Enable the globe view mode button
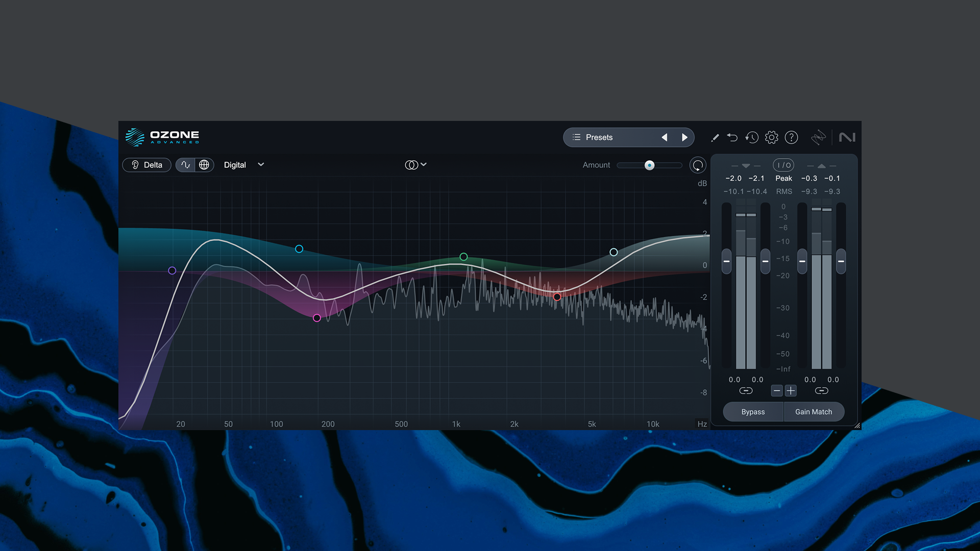Image resolution: width=980 pixels, height=551 pixels. [x=204, y=165]
